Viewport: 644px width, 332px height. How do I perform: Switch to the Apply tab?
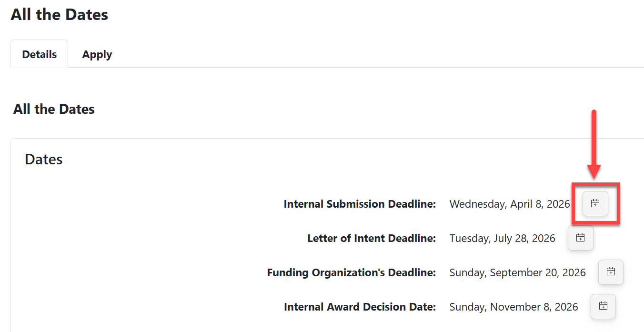click(x=97, y=54)
